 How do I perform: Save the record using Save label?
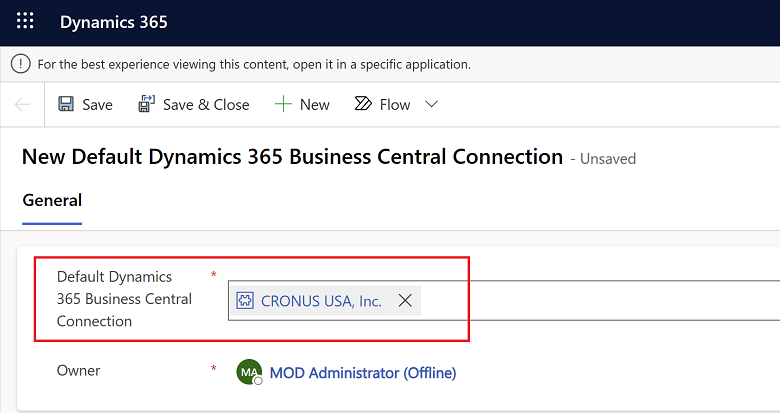pos(98,105)
